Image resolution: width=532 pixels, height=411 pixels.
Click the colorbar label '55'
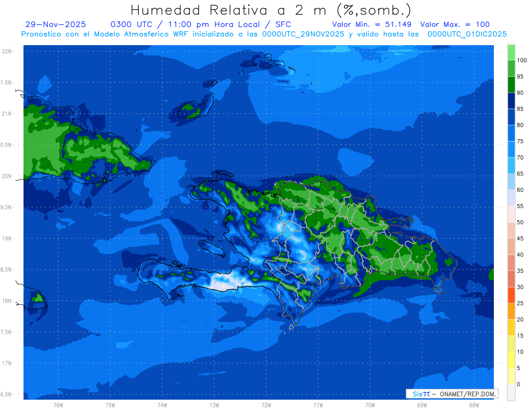520,206
